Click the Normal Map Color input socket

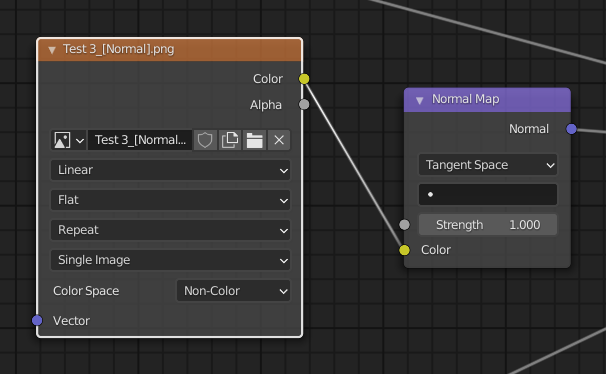[404, 250]
